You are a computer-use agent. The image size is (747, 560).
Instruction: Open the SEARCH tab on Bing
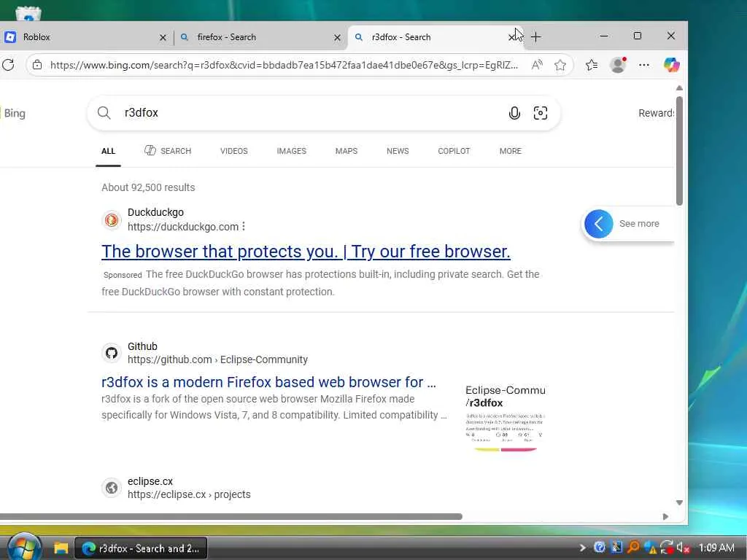point(168,151)
